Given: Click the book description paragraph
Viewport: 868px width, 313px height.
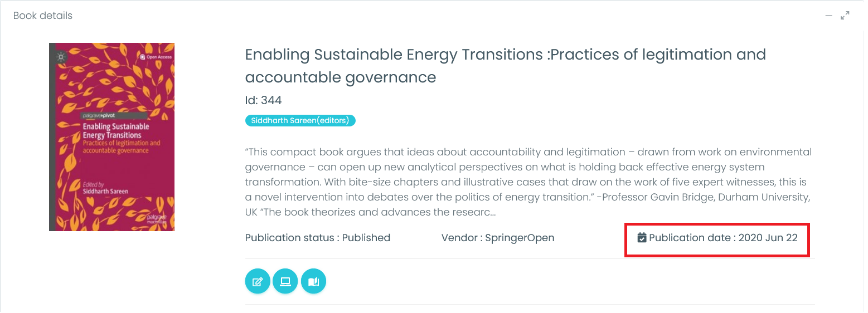Looking at the screenshot, I should (x=528, y=182).
